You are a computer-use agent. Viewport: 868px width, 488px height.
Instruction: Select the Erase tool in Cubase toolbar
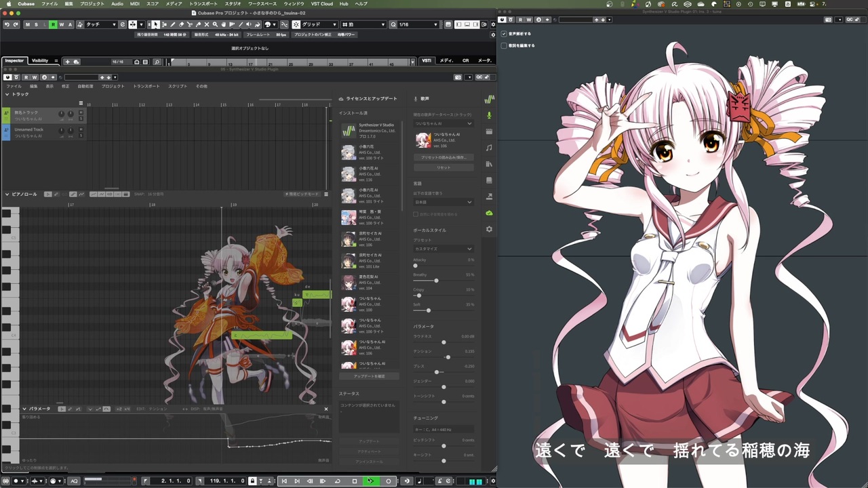(181, 24)
